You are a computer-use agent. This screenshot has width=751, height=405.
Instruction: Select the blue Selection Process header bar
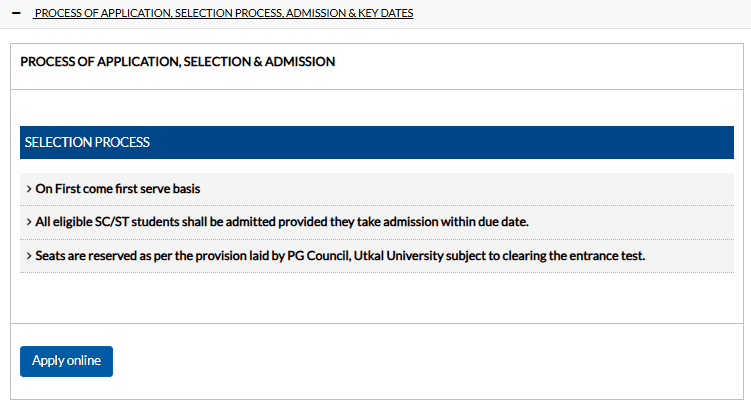pyautogui.click(x=377, y=143)
